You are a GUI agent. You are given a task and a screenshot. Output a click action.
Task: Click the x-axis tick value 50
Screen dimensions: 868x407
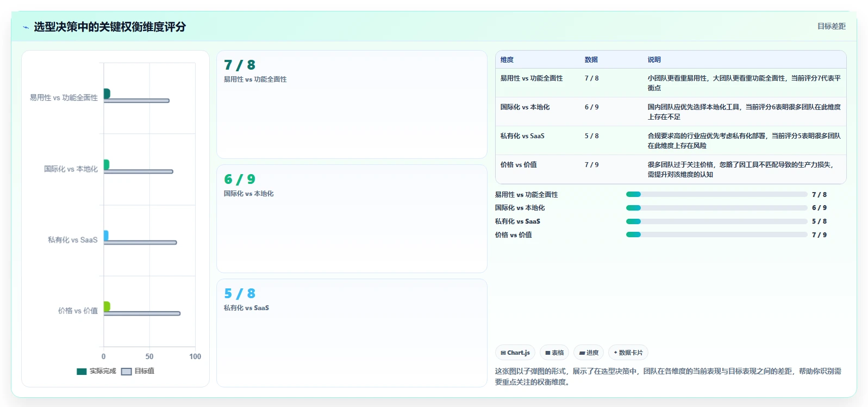[x=149, y=357]
